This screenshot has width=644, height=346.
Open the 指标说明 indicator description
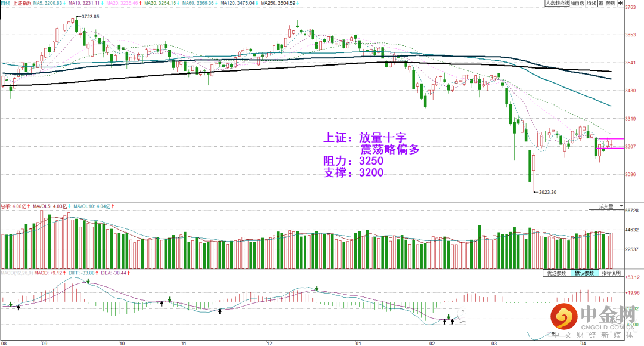(612, 273)
